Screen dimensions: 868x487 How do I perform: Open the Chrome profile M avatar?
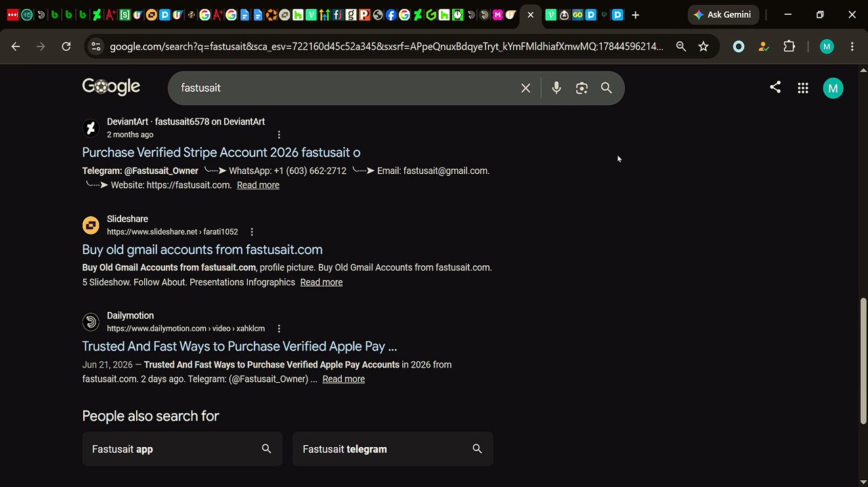tap(826, 47)
